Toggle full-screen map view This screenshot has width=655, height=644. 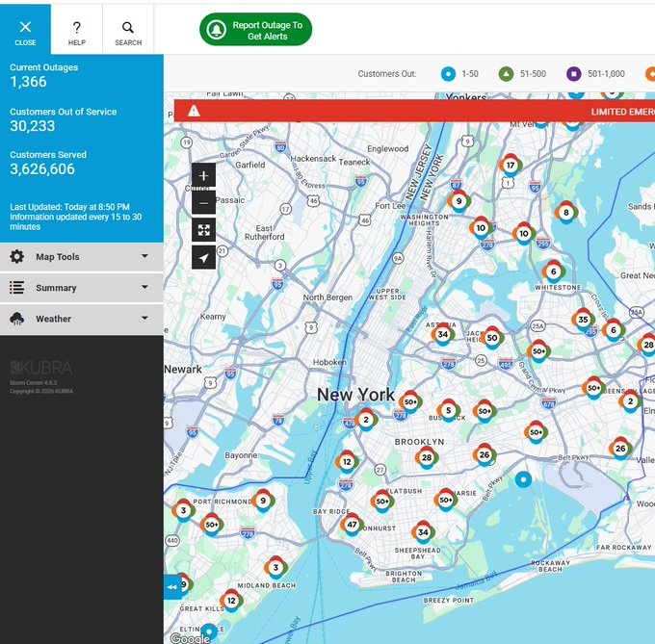click(203, 230)
